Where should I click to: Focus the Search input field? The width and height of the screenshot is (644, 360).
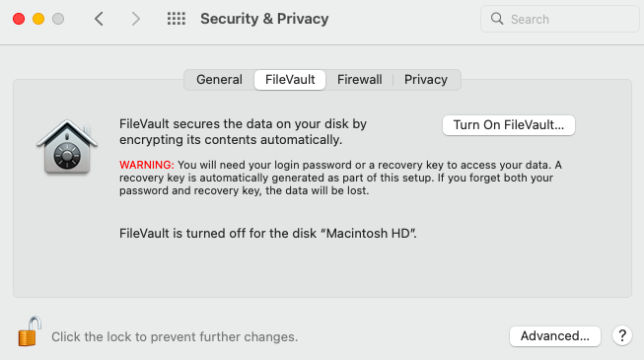pos(560,19)
